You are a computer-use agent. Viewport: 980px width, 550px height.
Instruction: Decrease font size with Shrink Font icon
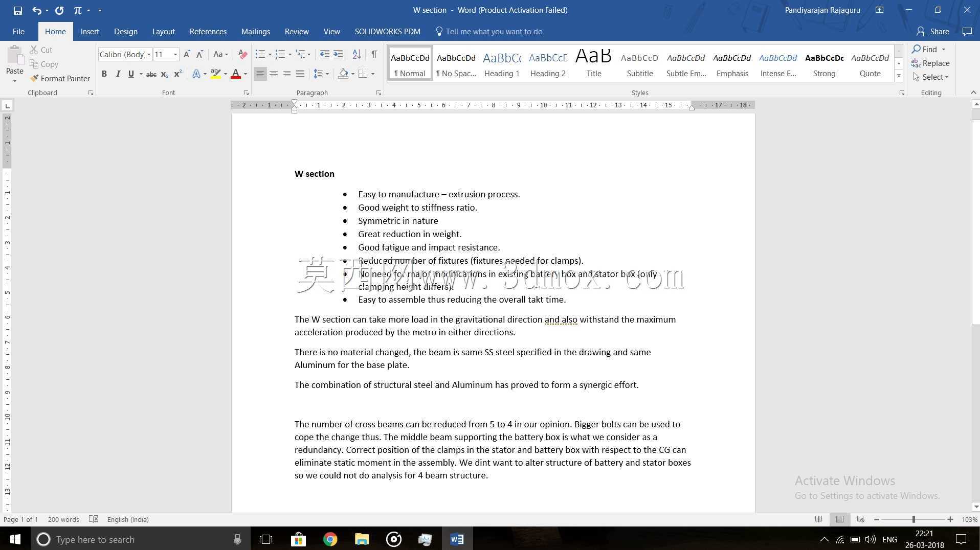pos(199,54)
